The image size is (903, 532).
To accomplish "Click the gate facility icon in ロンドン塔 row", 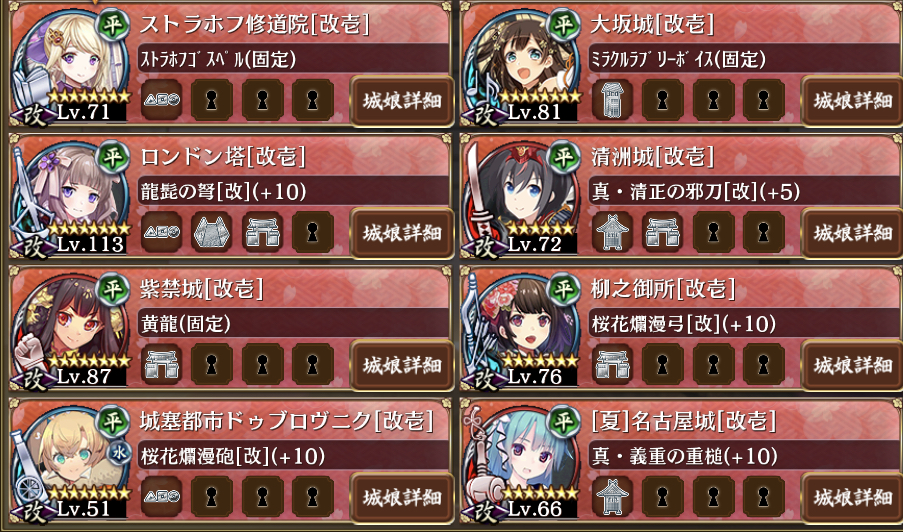I will click(x=262, y=233).
